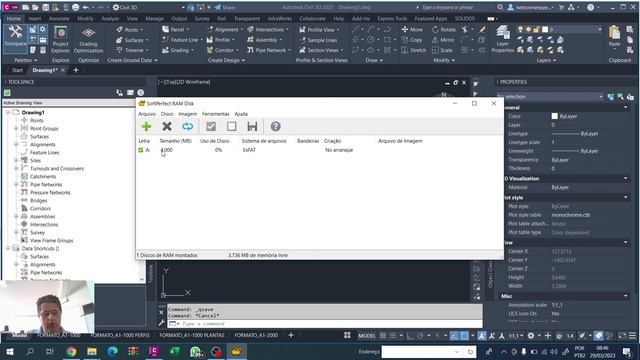Open the Arquivo menu in RAM Disk

tap(147, 114)
